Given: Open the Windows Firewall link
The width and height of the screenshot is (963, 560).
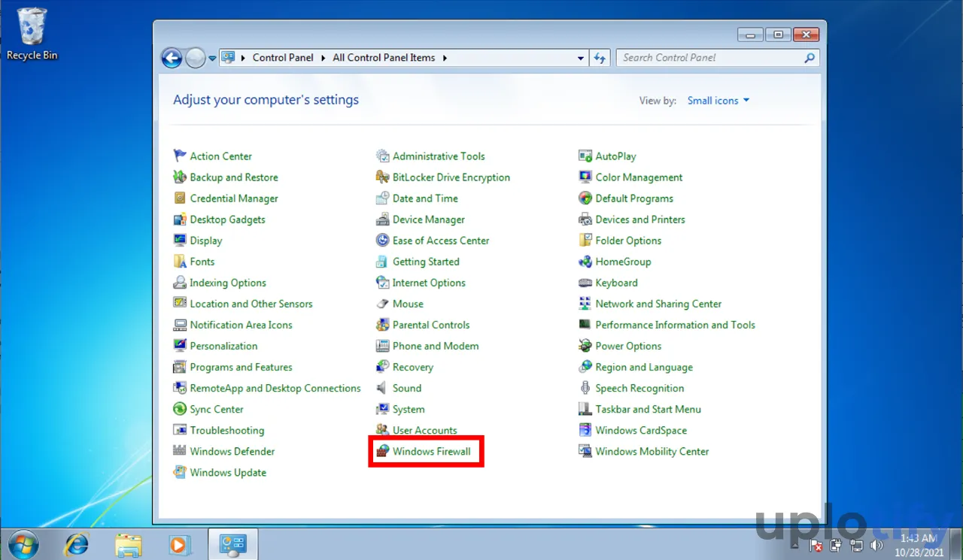Looking at the screenshot, I should [x=431, y=451].
